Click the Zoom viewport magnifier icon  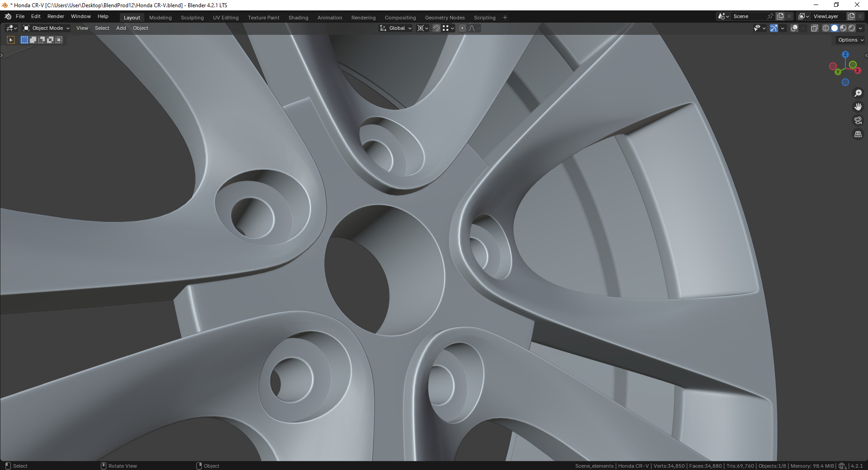858,93
